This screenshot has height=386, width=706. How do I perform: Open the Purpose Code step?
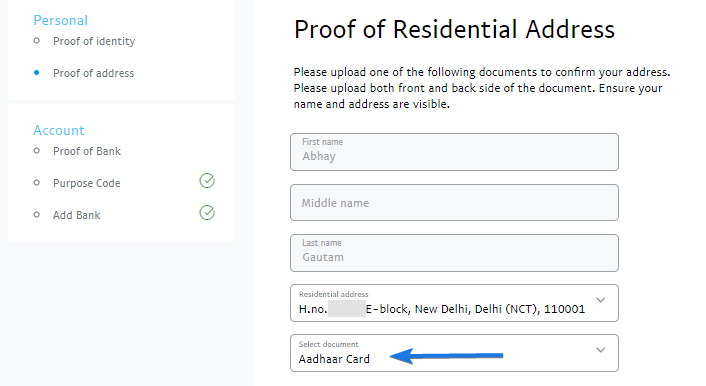click(86, 183)
